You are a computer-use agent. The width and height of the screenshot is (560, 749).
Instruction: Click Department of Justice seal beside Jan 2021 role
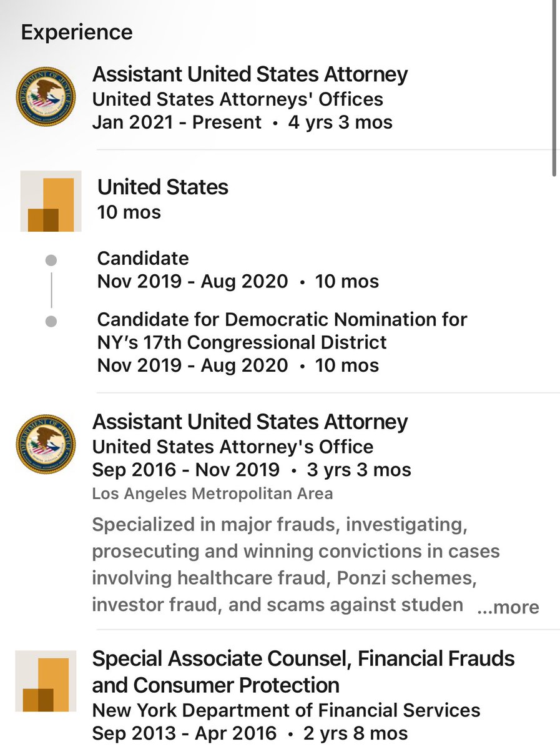coord(45,98)
